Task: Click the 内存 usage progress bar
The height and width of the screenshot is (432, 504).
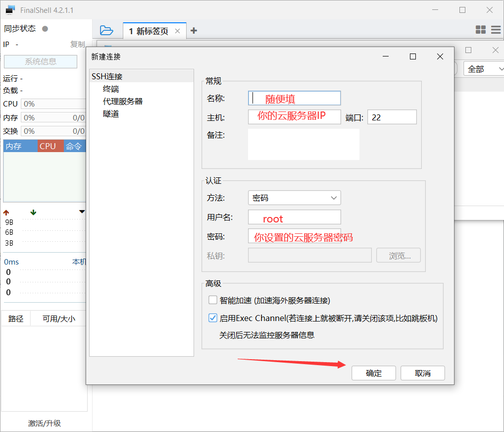Action: (x=53, y=118)
